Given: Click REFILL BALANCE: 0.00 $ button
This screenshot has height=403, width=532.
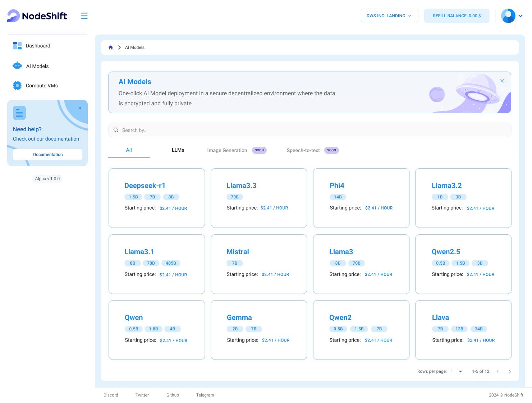Looking at the screenshot, I should [457, 16].
